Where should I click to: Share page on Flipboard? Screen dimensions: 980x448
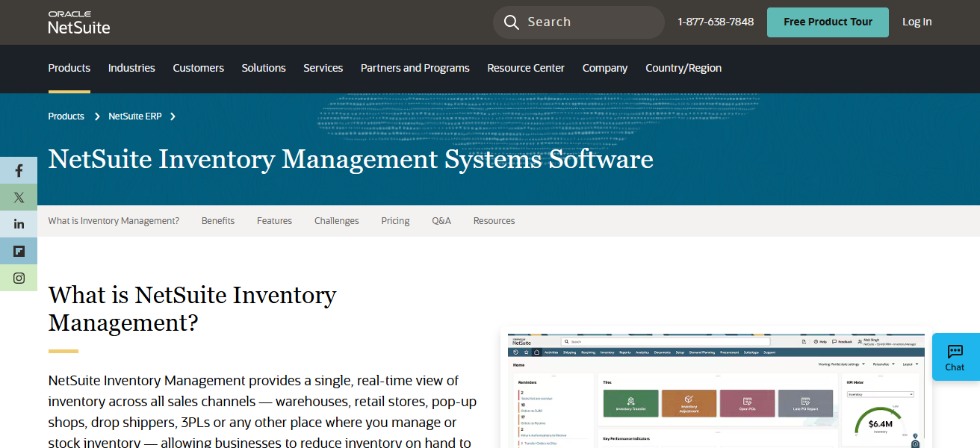(19, 251)
